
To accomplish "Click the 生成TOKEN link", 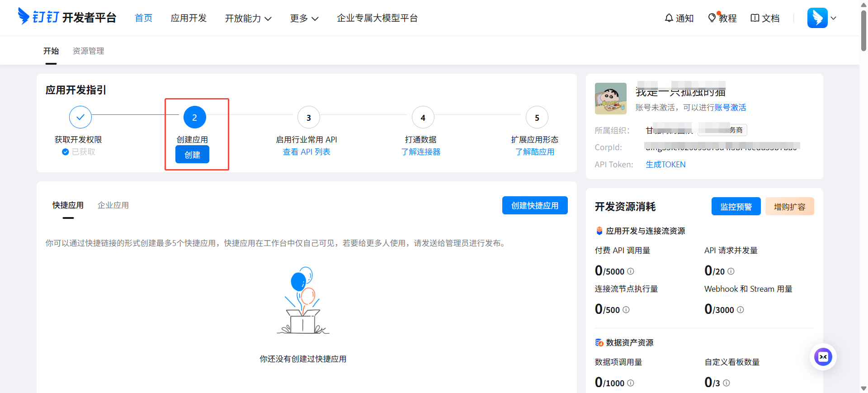I will (x=665, y=165).
